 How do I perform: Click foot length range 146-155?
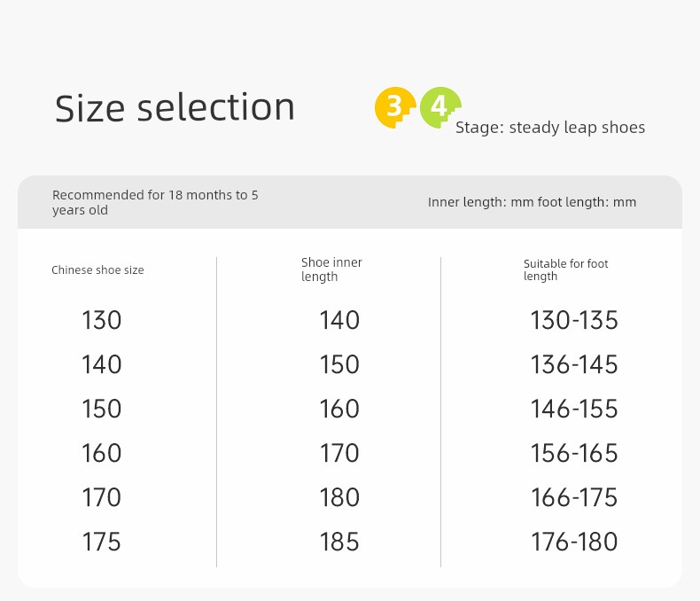coord(574,409)
